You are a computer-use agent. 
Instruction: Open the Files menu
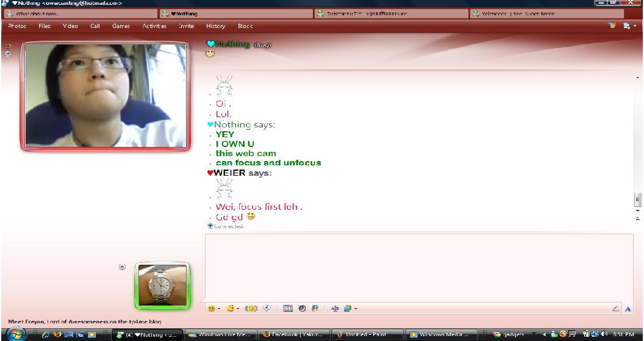pyautogui.click(x=45, y=26)
